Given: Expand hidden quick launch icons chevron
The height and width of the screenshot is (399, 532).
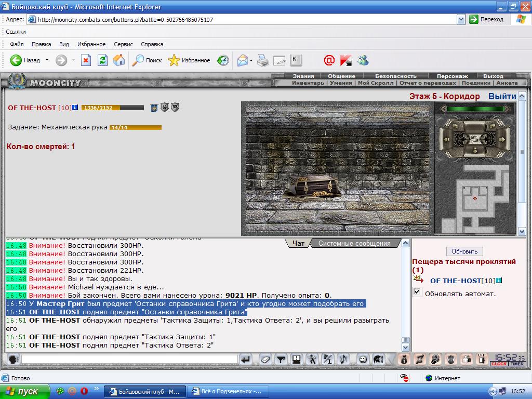Looking at the screenshot, I should pos(96,389).
